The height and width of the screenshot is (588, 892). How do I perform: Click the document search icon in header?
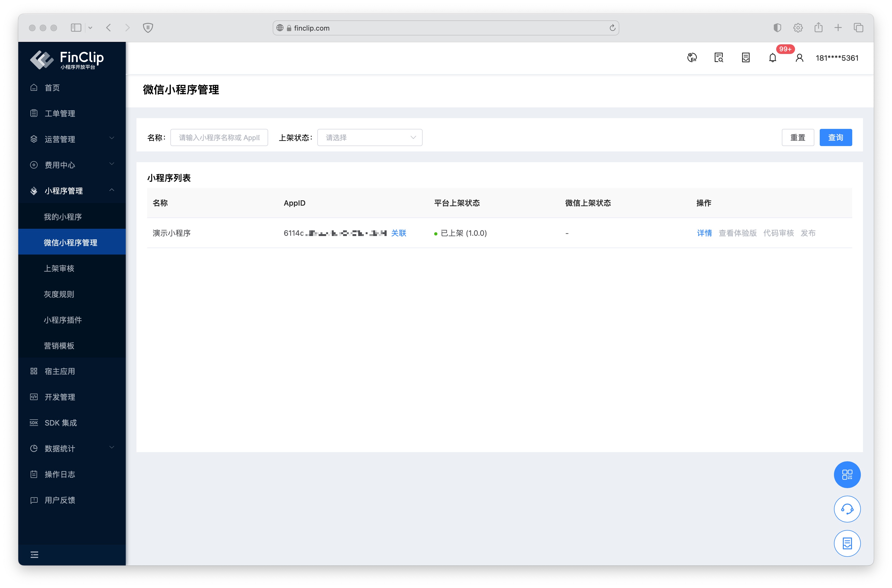click(718, 58)
